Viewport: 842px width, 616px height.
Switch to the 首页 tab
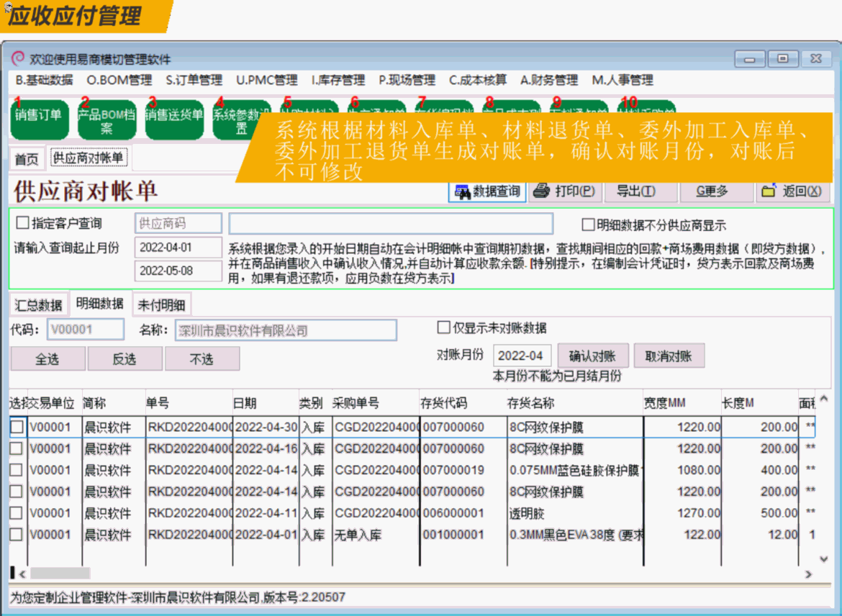pyautogui.click(x=27, y=159)
